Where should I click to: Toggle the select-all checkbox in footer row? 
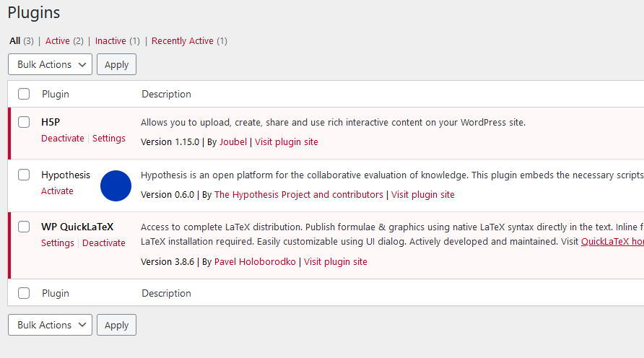(x=24, y=293)
